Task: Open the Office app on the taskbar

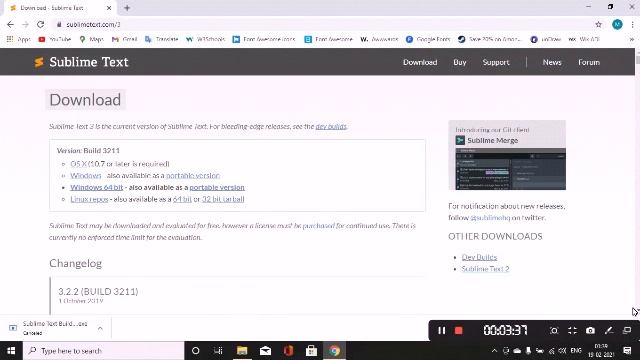Action: click(x=288, y=351)
